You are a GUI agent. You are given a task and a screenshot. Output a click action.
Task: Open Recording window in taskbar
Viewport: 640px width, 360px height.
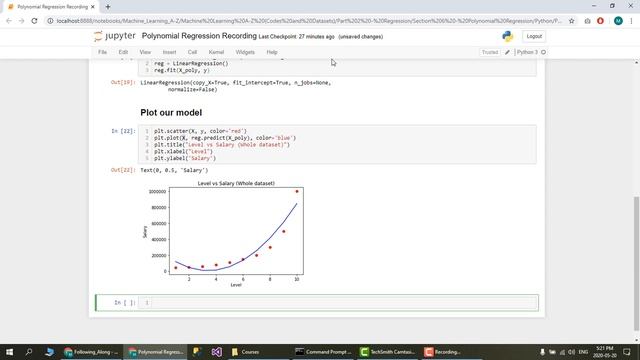(442, 352)
